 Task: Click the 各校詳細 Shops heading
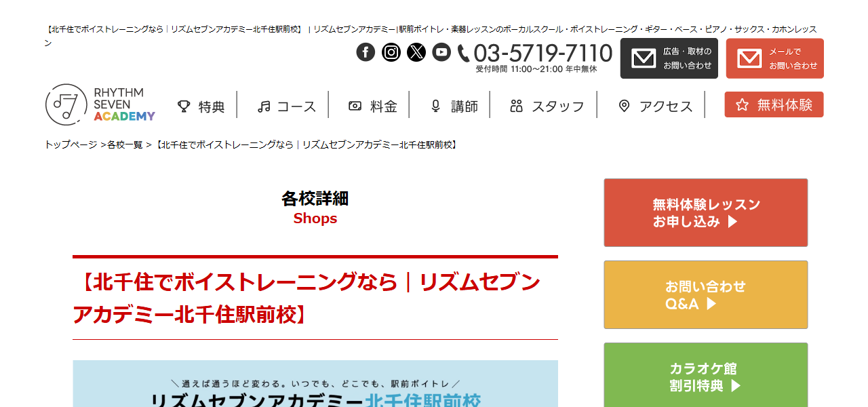pos(315,208)
